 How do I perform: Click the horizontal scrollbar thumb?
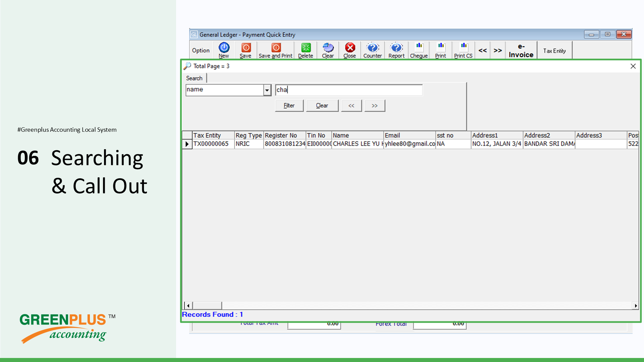tap(207, 306)
